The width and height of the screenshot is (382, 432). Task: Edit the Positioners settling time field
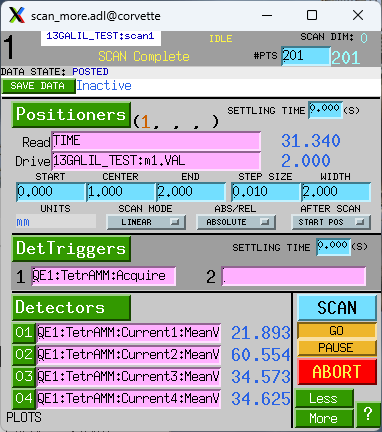325,110
